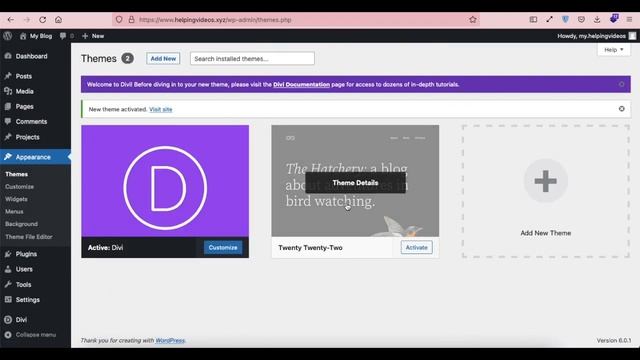Click the Divi theme thumbnail

(165, 181)
